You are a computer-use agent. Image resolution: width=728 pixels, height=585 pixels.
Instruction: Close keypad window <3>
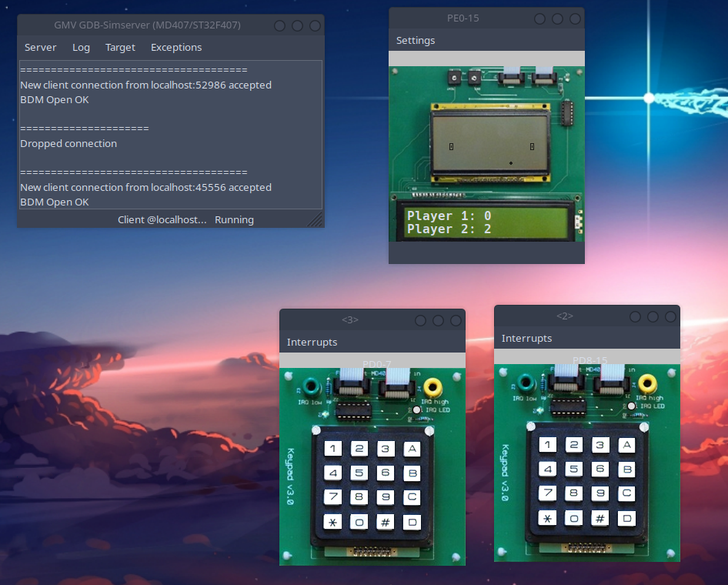[x=456, y=320]
